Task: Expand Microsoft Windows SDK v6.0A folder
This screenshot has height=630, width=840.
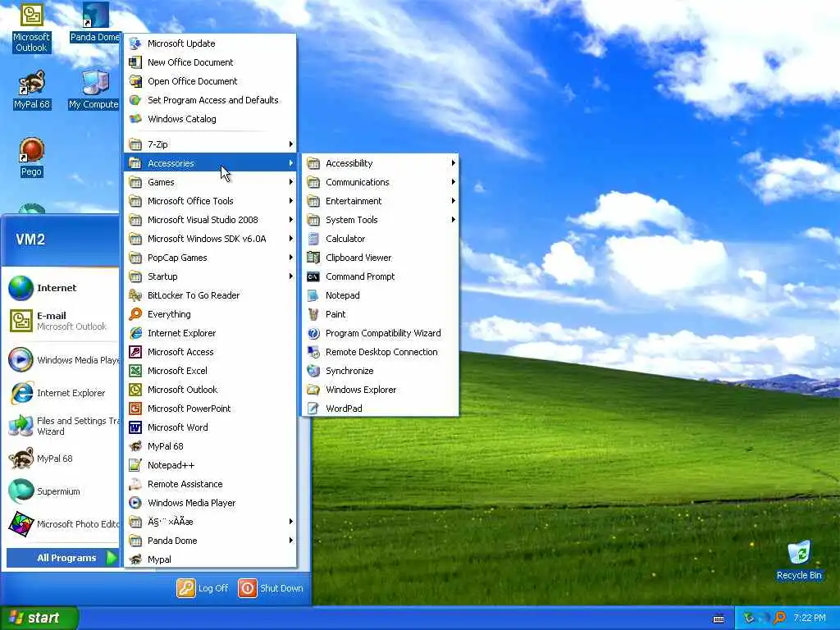Action: click(210, 239)
